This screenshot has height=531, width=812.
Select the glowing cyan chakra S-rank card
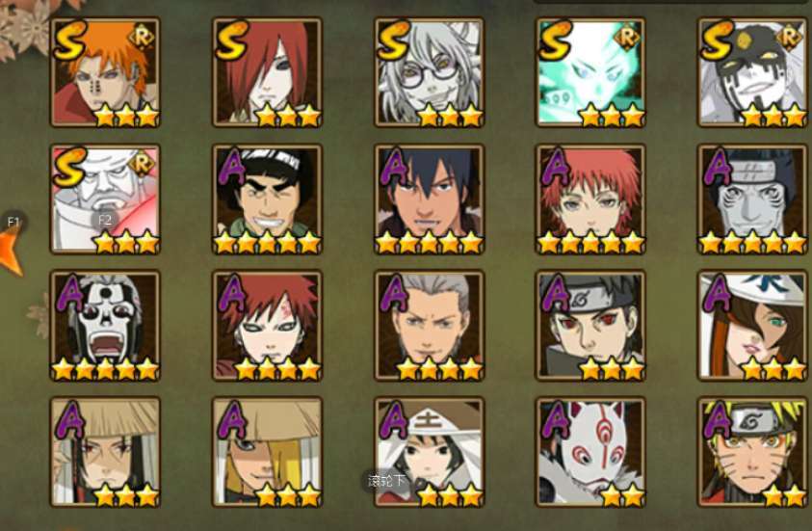(590, 72)
